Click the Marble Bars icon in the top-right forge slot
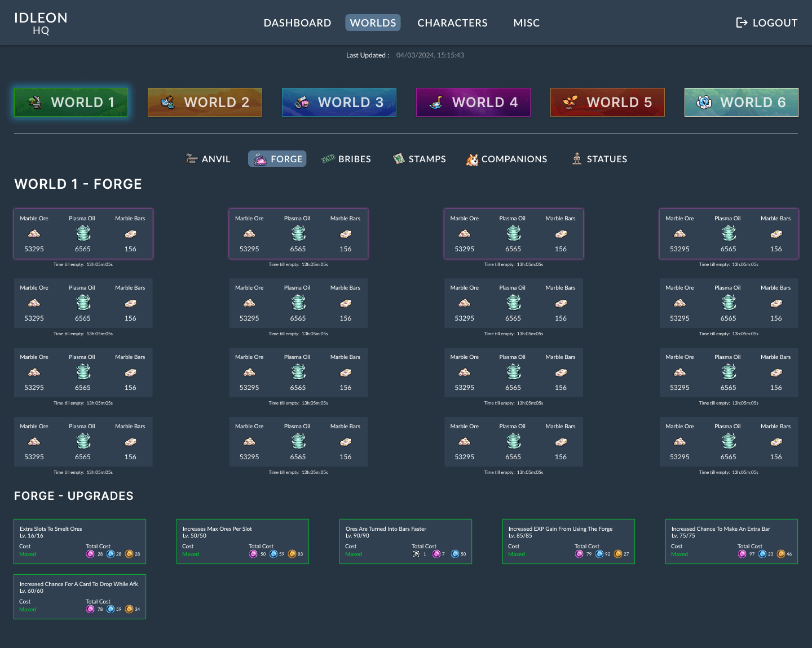Screen dimensions: 812x648 [776, 233]
